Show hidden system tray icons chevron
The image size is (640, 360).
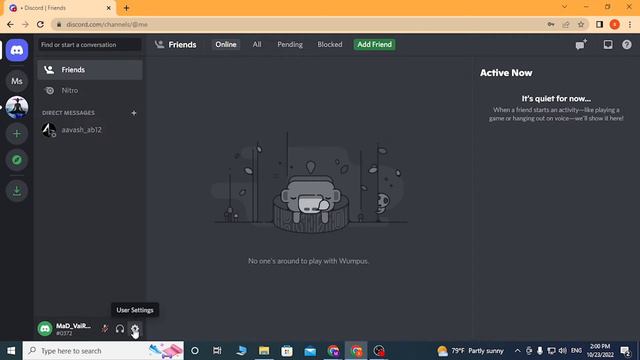pos(518,351)
